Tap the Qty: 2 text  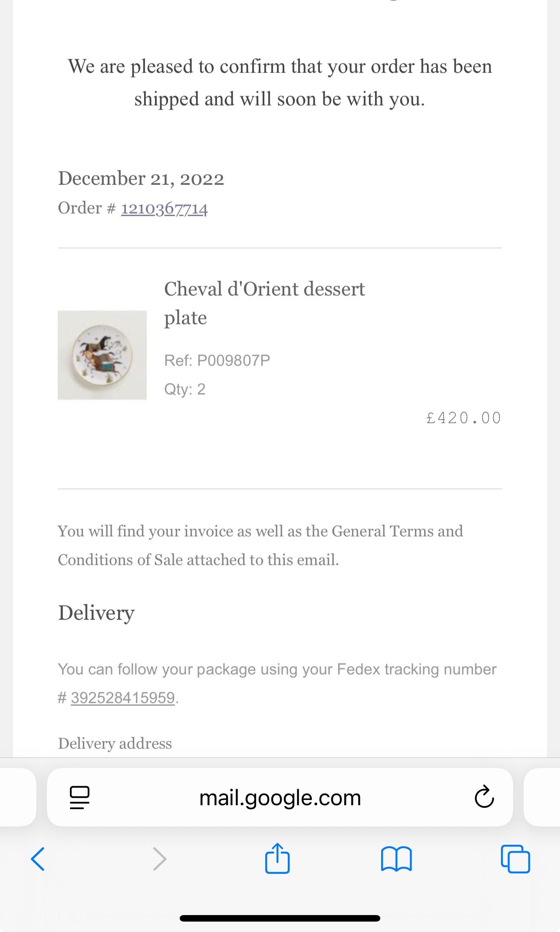(x=184, y=389)
